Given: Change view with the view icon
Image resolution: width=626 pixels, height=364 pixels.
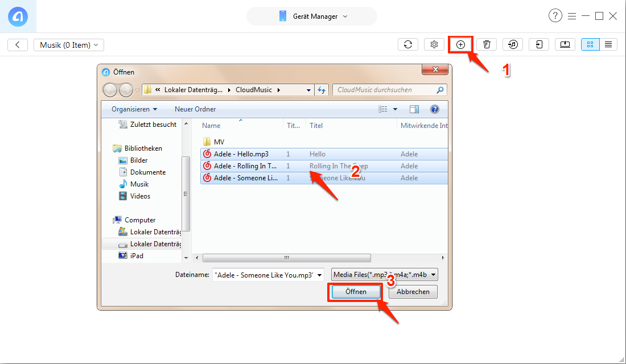Looking at the screenshot, I should pos(383,109).
